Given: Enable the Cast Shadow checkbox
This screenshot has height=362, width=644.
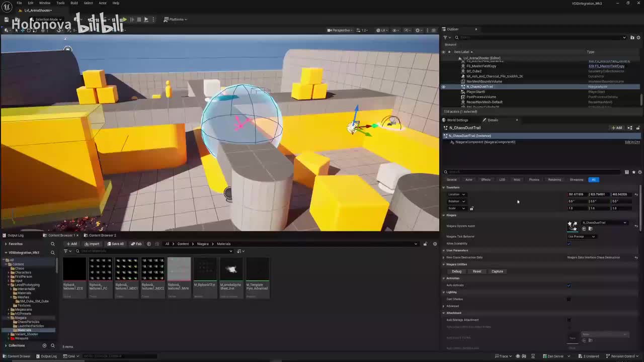Looking at the screenshot, I should [569, 299].
